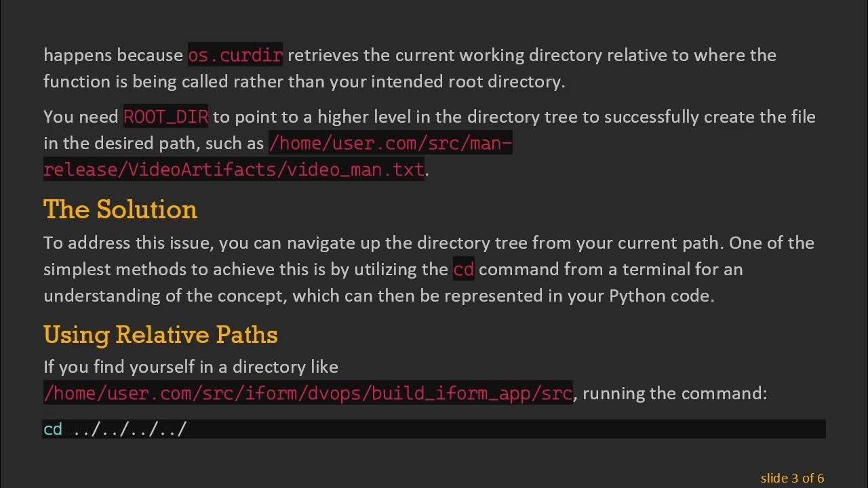Click the ../../../../ argument in the code block
This screenshot has width=868, height=488.
click(x=129, y=429)
